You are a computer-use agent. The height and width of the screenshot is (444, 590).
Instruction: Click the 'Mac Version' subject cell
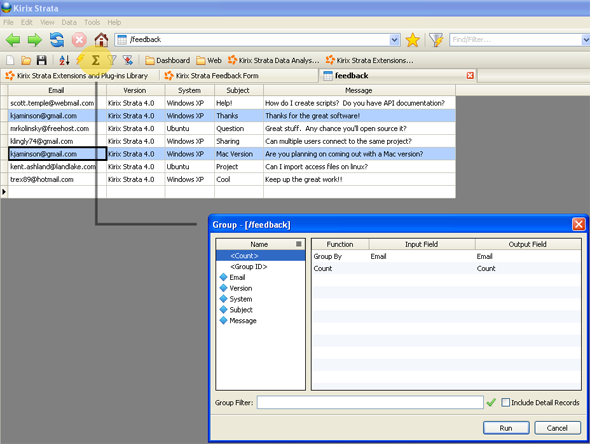click(x=239, y=154)
